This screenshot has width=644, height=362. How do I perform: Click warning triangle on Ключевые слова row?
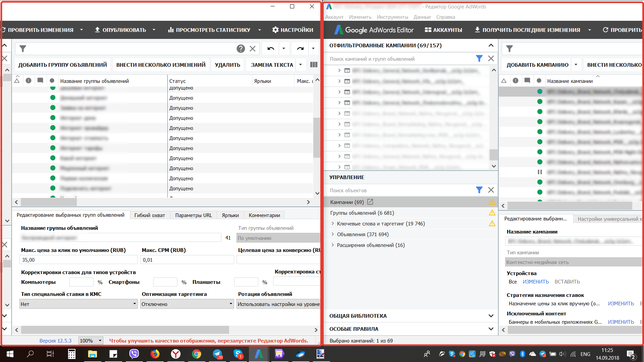[x=492, y=223]
